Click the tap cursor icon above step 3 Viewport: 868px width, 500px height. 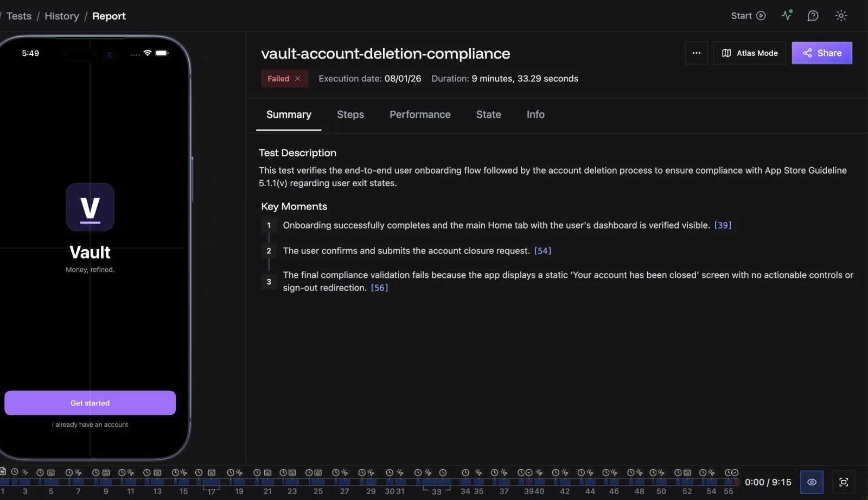coord(25,472)
